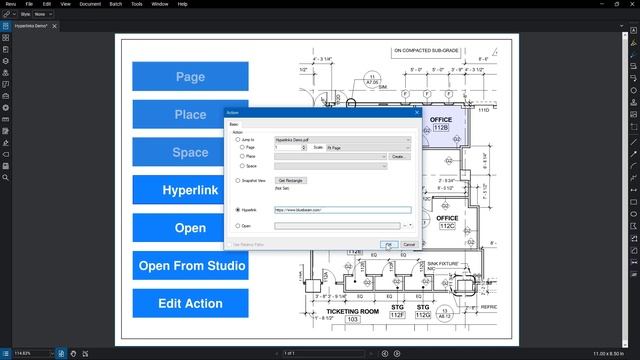Adjust the page number stepper
640x360 pixels.
[x=304, y=147]
